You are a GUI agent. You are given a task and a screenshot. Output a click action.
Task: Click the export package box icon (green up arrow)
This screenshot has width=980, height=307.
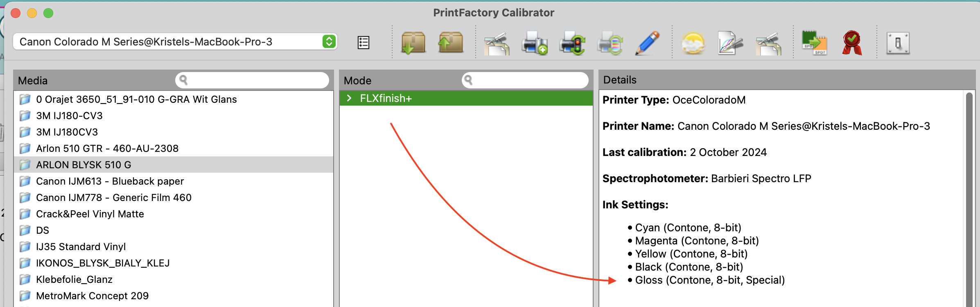[451, 43]
